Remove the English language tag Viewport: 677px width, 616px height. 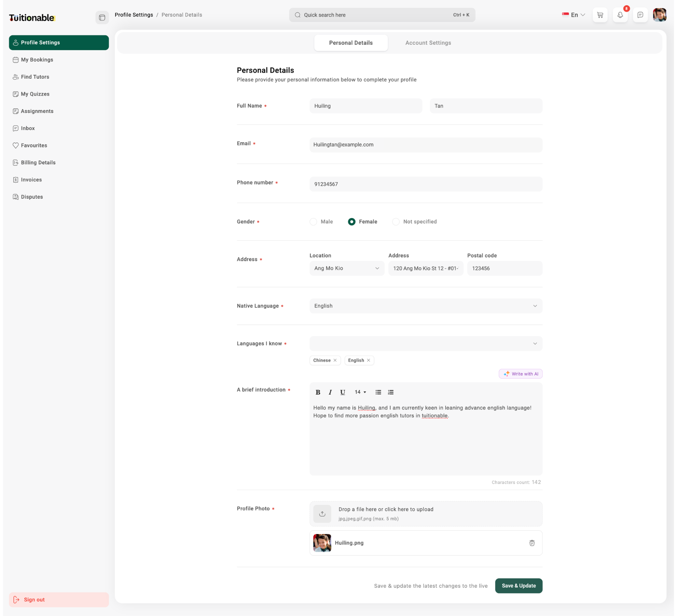369,360
